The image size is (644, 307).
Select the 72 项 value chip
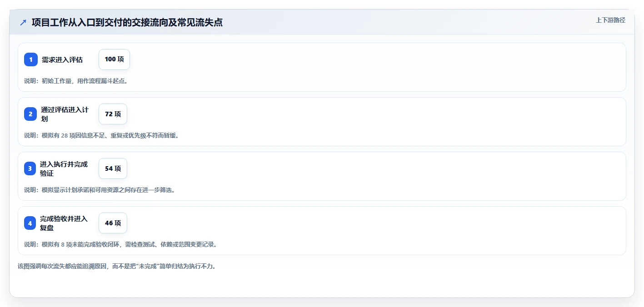(x=113, y=114)
